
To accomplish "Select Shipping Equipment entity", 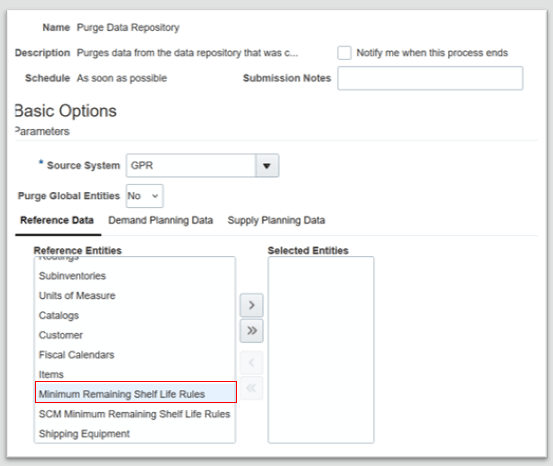I will point(135,434).
